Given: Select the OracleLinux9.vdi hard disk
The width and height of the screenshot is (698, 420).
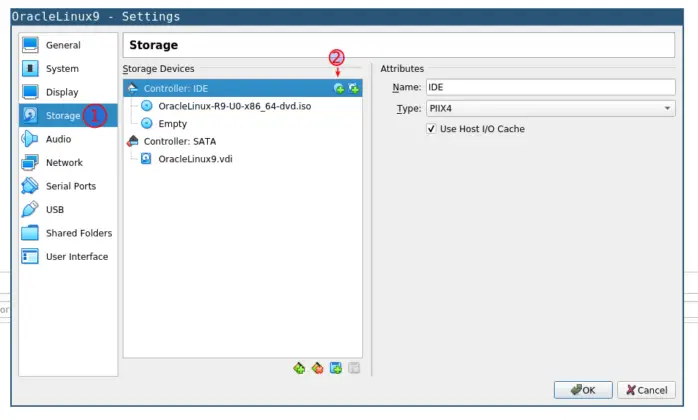Looking at the screenshot, I should pos(195,159).
